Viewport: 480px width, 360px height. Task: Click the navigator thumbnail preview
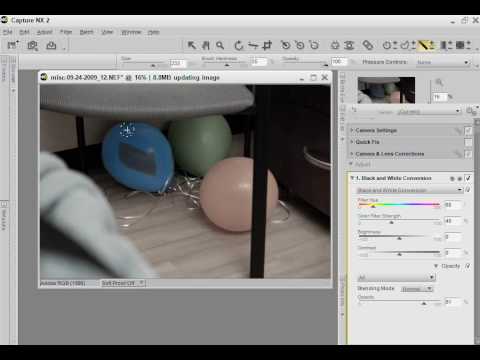coord(386,90)
